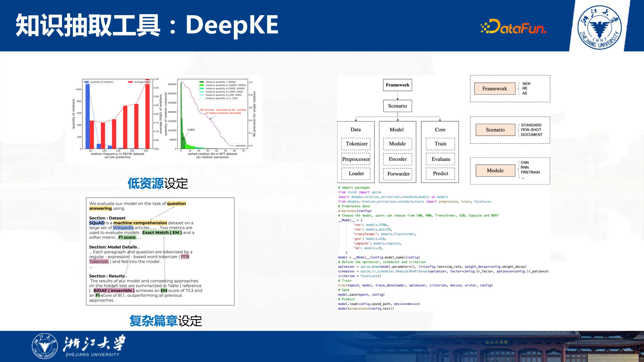Click the PRETRAIN label

[530, 172]
